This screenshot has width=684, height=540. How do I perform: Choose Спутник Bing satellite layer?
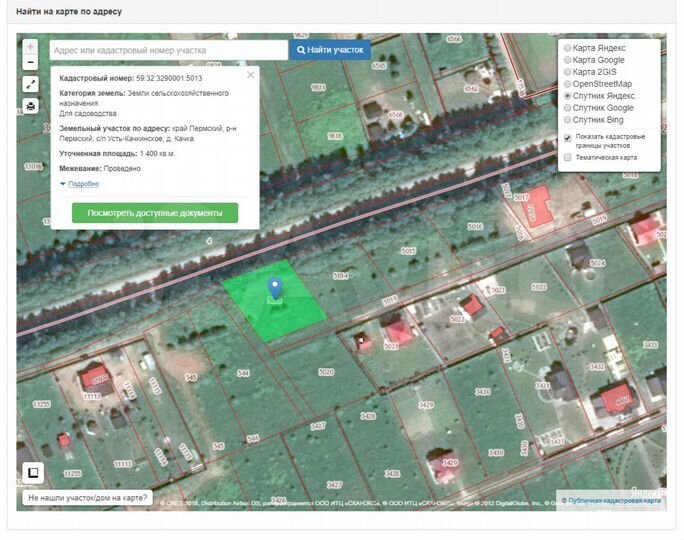click(x=568, y=120)
